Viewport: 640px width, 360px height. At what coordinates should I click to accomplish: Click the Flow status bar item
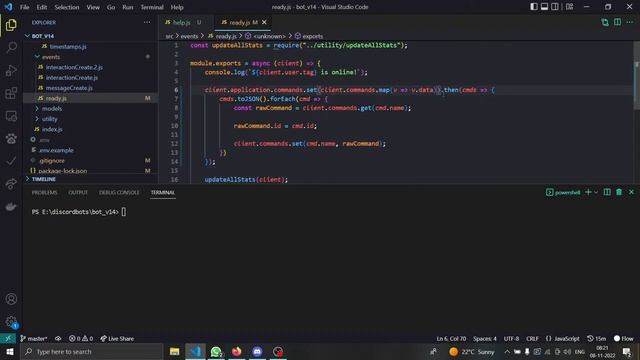point(624,338)
